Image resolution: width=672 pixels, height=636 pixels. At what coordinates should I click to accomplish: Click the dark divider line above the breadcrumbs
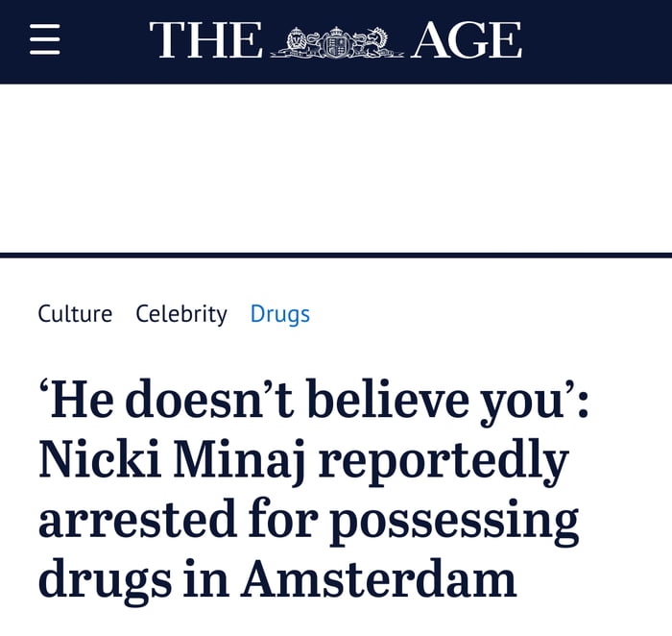(336, 255)
